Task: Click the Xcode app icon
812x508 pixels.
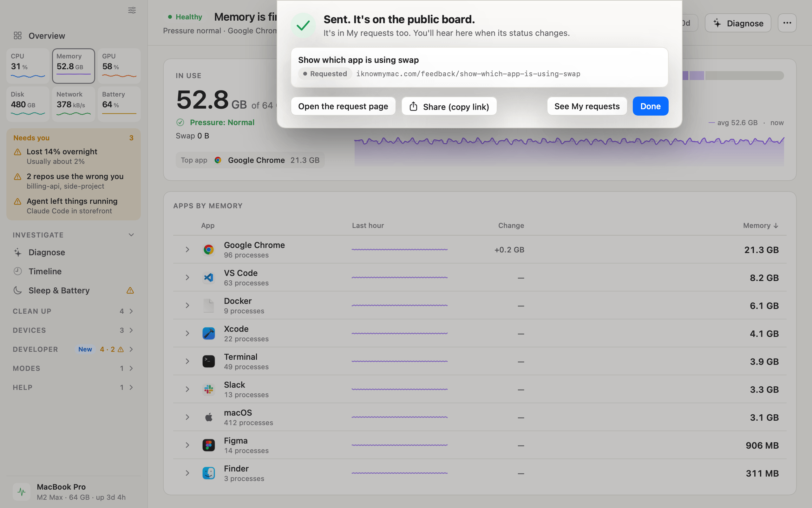Action: 209,333
